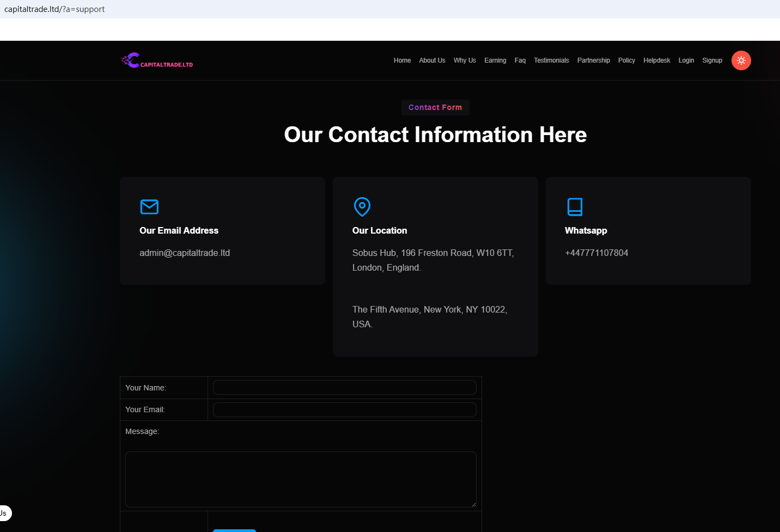Navigate to the Earning page
This screenshot has height=532, width=780.
(x=495, y=60)
